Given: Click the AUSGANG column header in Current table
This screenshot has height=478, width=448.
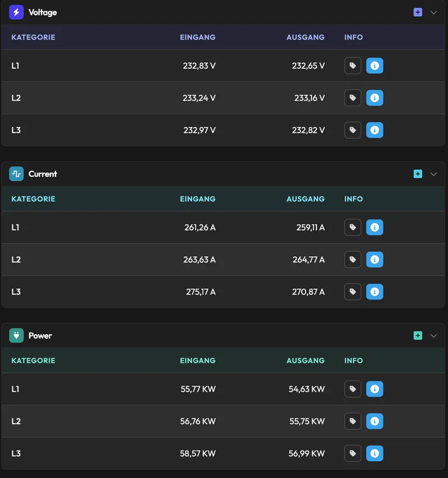Looking at the screenshot, I should (306, 199).
